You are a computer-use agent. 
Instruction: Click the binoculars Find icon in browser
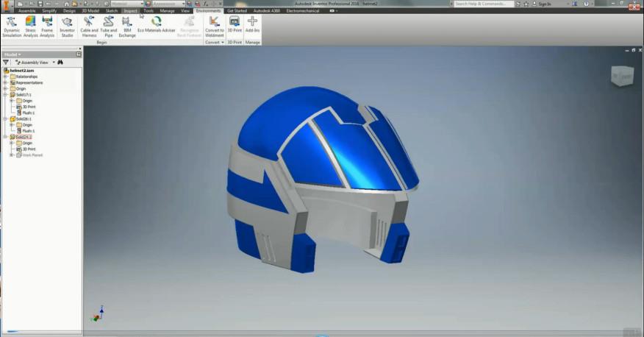(60, 63)
